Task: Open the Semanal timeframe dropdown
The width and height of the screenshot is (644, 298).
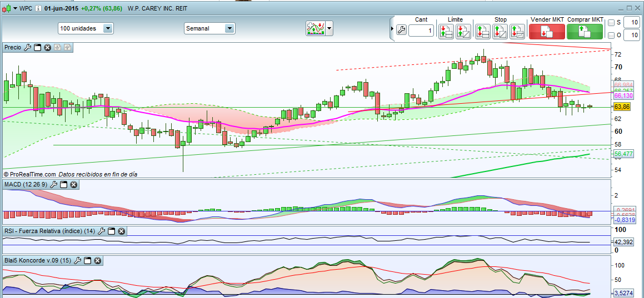Action: pyautogui.click(x=229, y=28)
